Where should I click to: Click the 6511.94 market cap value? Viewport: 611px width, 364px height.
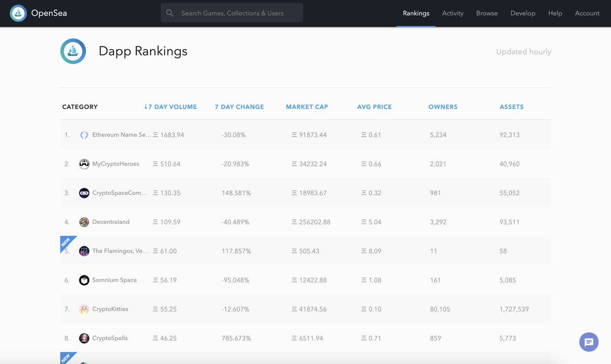[x=307, y=338]
